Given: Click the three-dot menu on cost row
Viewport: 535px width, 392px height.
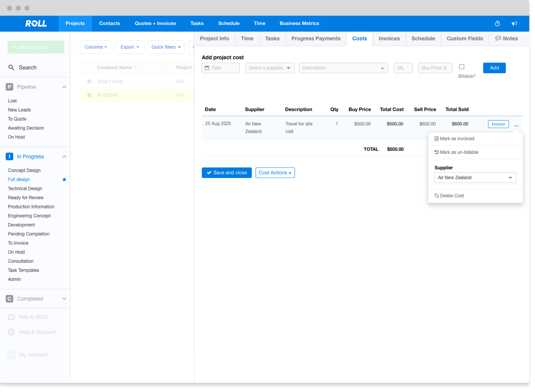Looking at the screenshot, I should (516, 126).
